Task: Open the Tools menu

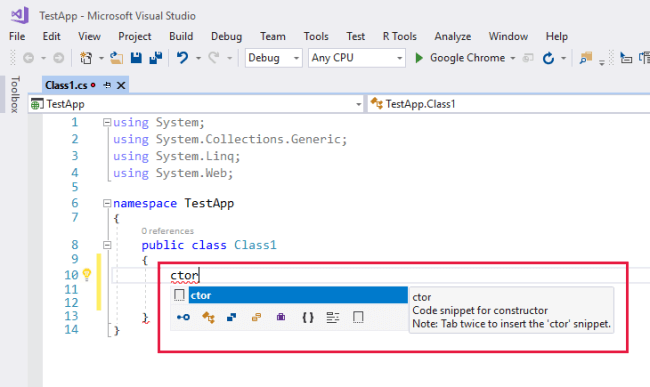Action: coord(316,36)
